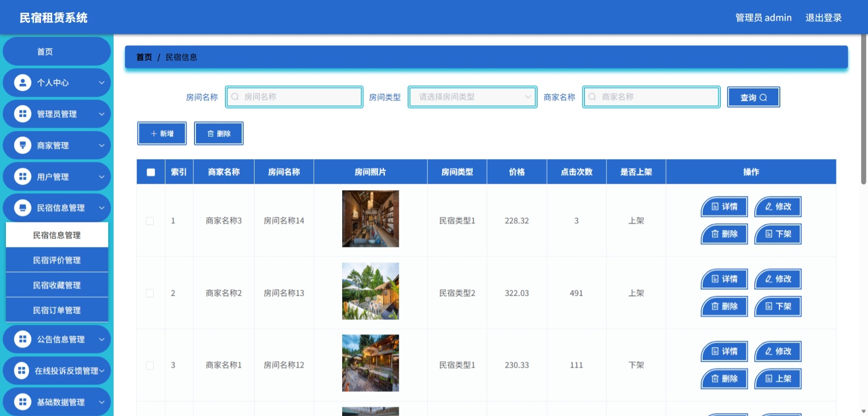Check the row checkbox for 房间名称12

tap(150, 365)
